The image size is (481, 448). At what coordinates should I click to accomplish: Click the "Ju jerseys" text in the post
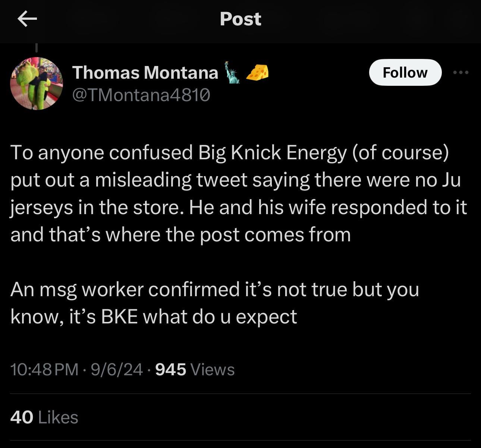[x=450, y=180]
